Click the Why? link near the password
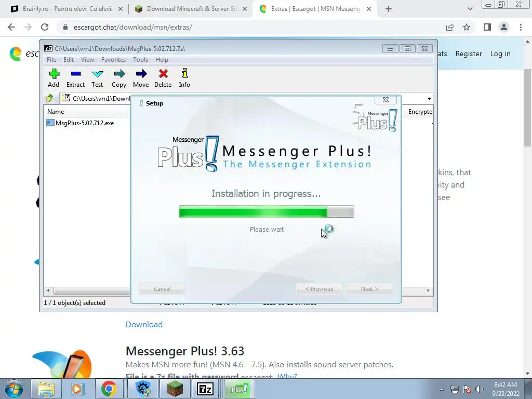532x399 pixels. pyautogui.click(x=287, y=376)
